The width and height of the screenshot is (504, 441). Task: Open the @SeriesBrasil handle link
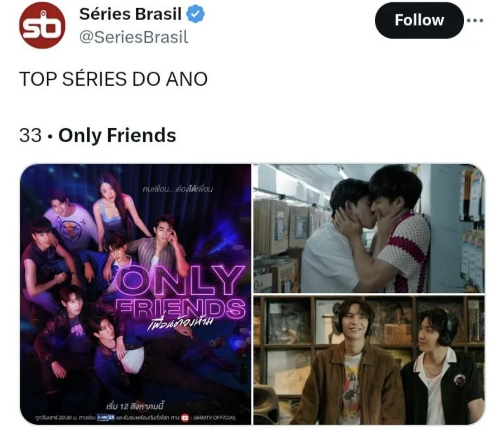[134, 37]
